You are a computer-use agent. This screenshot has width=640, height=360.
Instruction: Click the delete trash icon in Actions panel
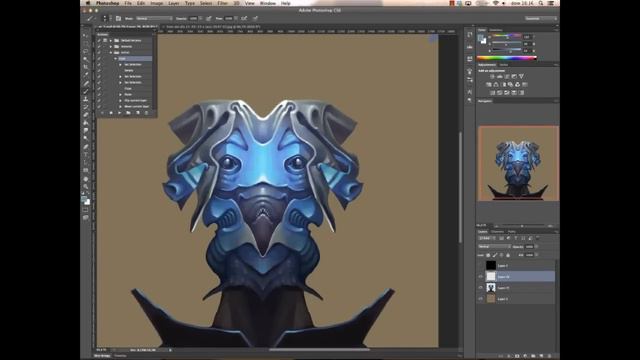click(x=146, y=113)
